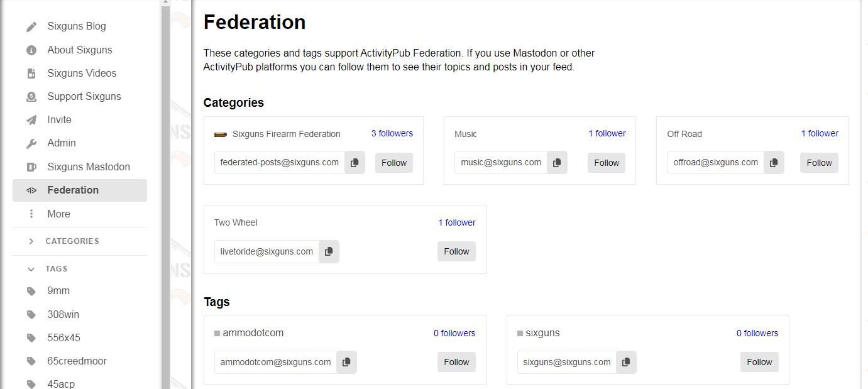
Task: Open About Sixguns page
Action: pos(80,50)
